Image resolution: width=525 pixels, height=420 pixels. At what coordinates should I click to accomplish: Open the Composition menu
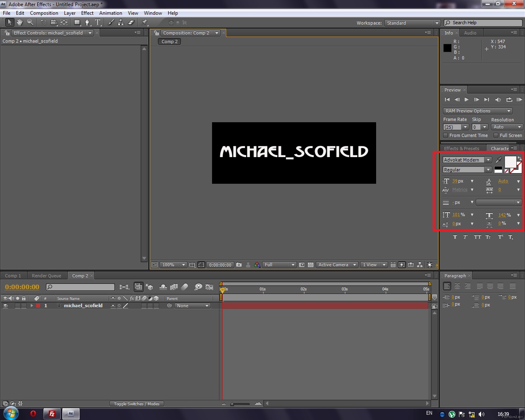coord(44,13)
